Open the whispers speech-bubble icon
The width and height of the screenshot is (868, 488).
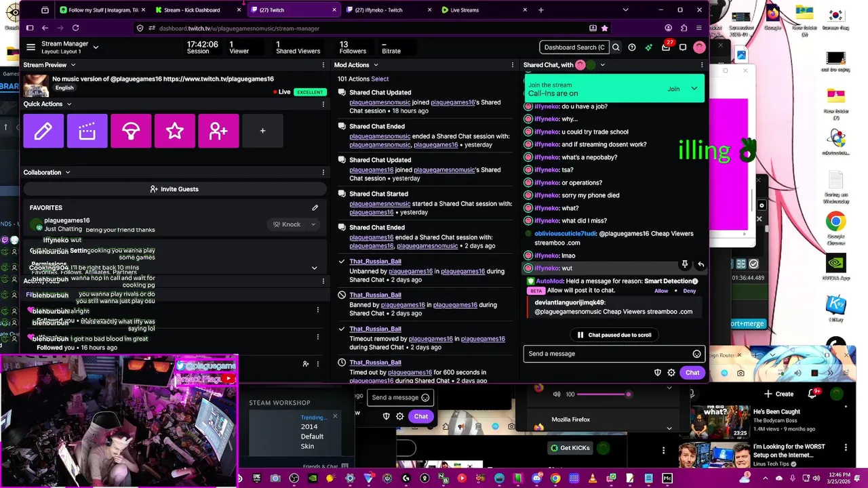tap(683, 47)
